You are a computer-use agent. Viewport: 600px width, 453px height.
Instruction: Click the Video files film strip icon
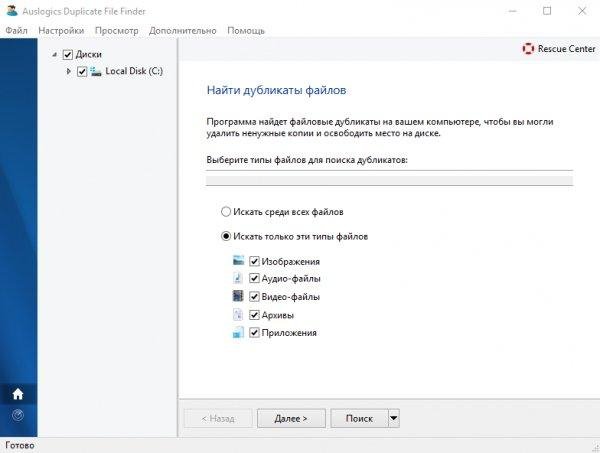point(238,296)
